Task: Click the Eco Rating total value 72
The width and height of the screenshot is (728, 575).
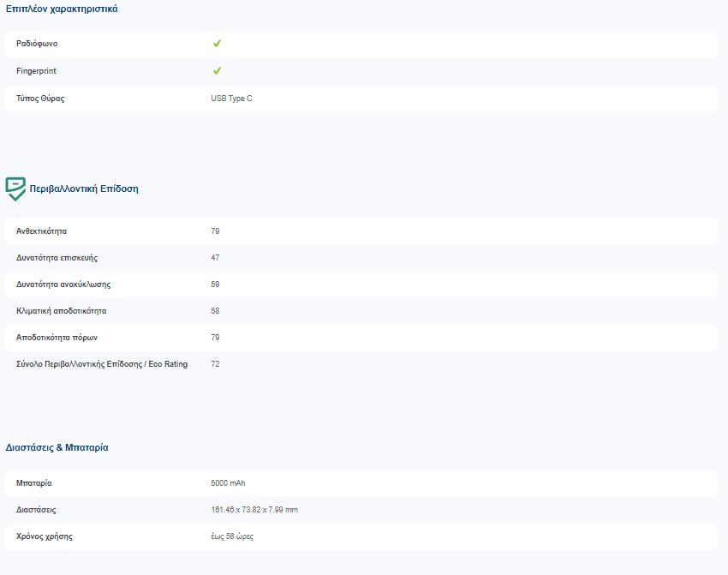Action: (x=216, y=364)
